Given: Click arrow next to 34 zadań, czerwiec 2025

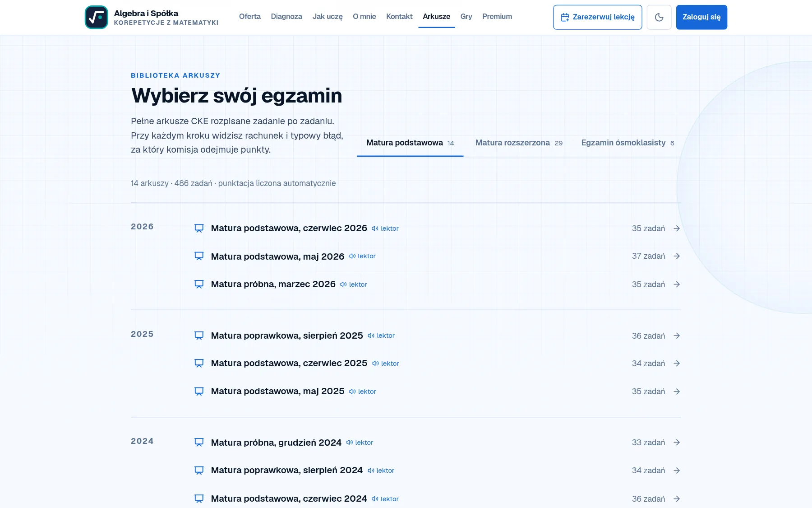Looking at the screenshot, I should point(677,364).
